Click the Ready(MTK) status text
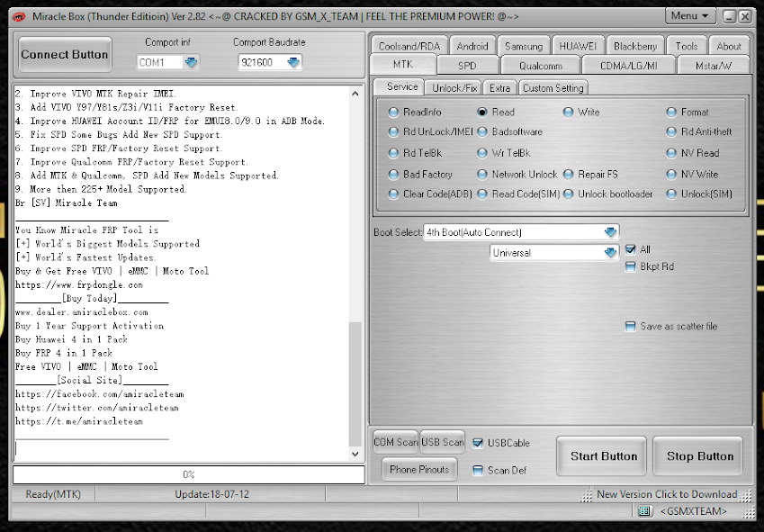764x532 pixels. click(53, 494)
